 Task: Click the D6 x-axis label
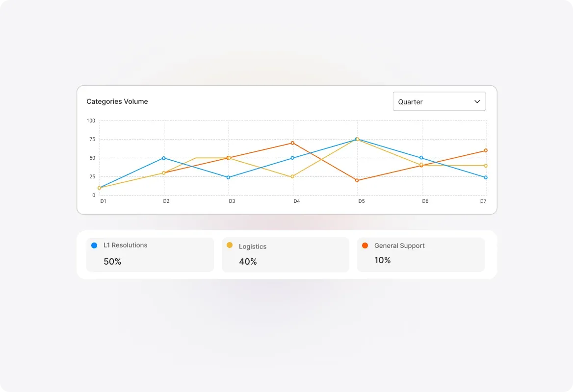[425, 201]
